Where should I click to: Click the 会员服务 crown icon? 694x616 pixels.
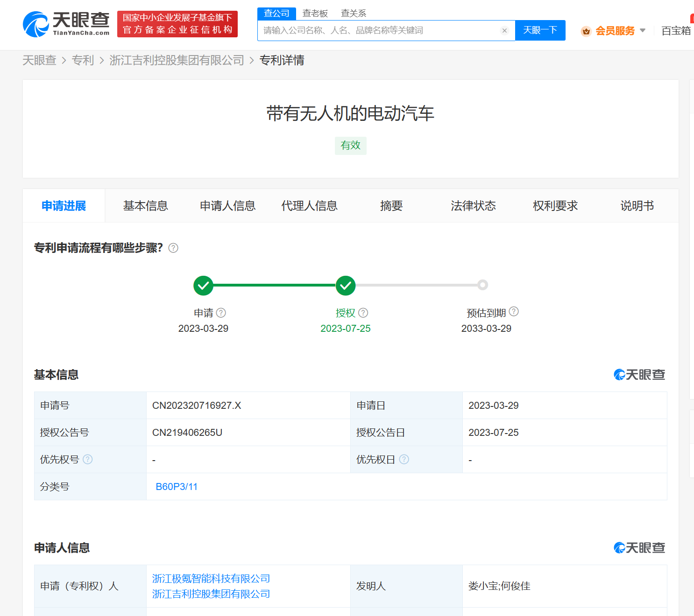[x=586, y=31]
